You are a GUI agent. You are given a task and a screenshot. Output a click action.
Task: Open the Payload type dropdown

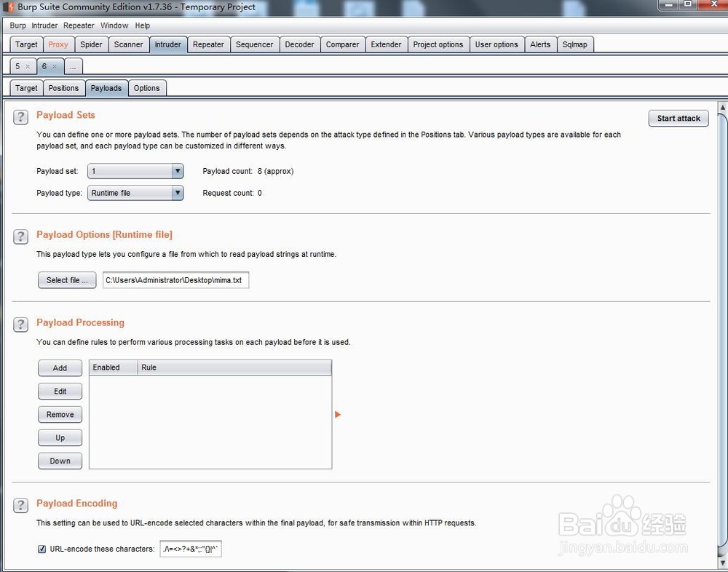coord(135,193)
